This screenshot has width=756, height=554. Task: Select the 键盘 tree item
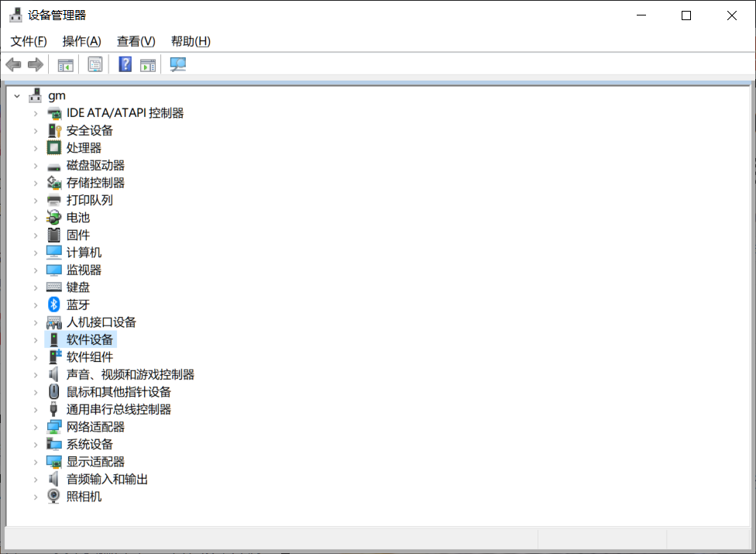point(78,287)
